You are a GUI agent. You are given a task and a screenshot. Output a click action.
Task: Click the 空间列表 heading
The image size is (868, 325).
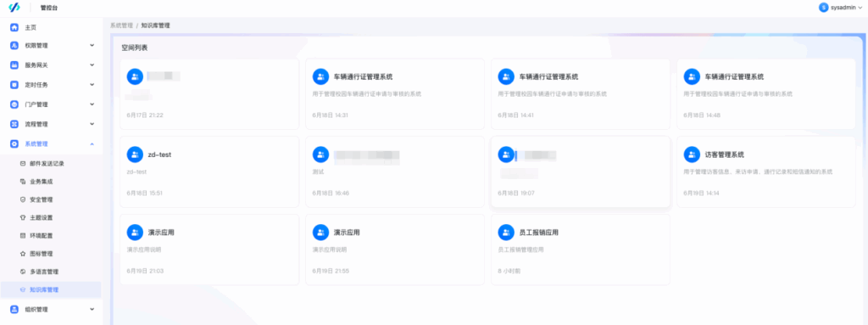point(135,48)
